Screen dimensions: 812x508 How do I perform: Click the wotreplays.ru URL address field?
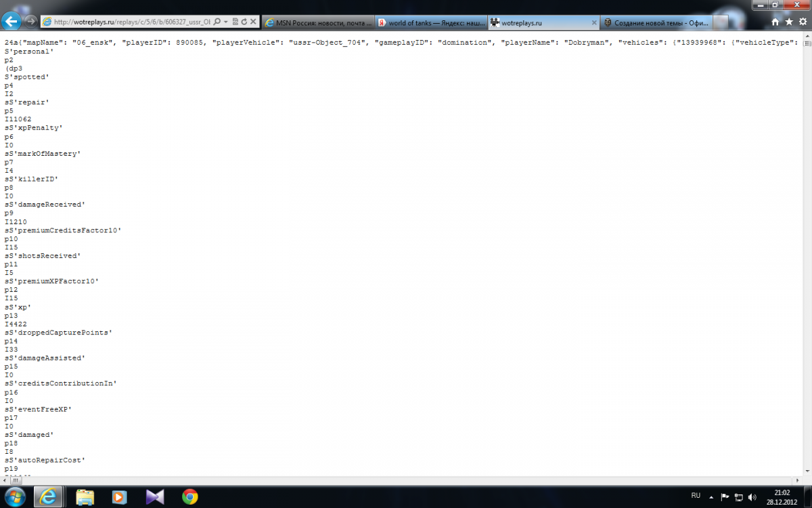[x=132, y=22]
